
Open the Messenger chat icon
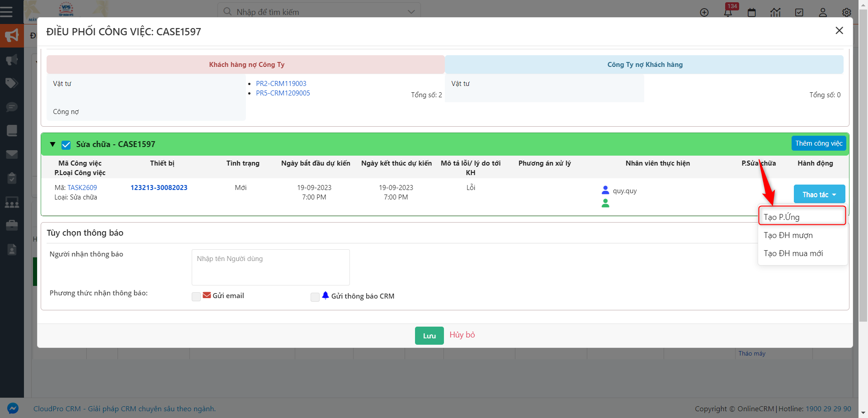[x=13, y=408]
